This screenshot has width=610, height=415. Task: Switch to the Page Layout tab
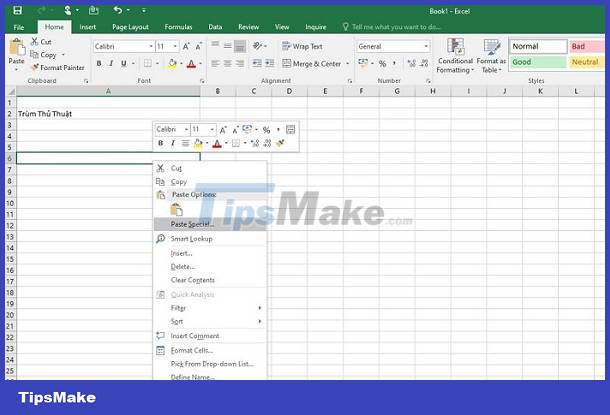(130, 27)
